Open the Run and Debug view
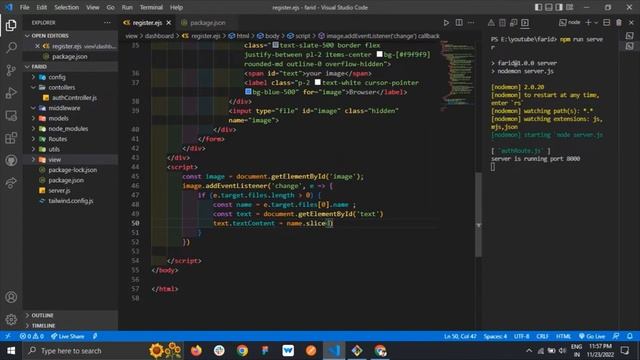The height and width of the screenshot is (360, 640). (11, 93)
